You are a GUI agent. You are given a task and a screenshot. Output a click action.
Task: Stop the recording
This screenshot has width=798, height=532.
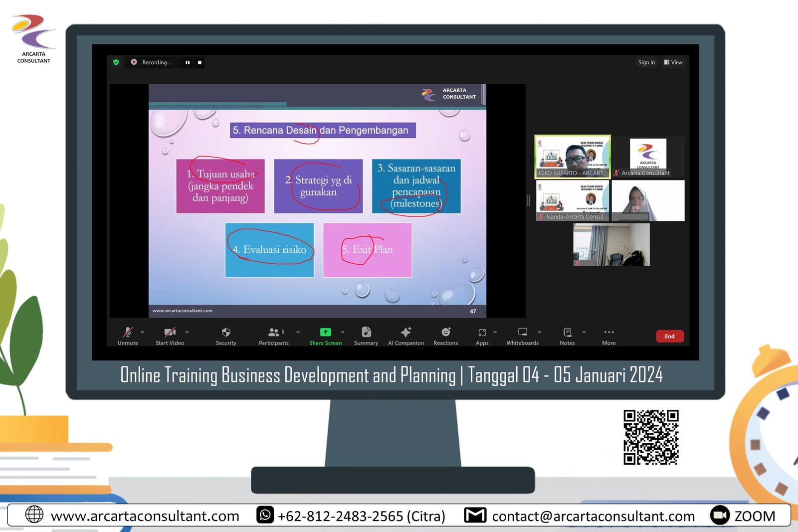point(199,62)
